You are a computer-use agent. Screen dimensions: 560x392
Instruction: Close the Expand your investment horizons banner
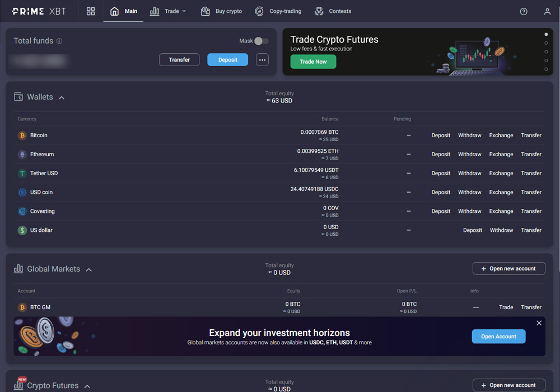coord(539,323)
